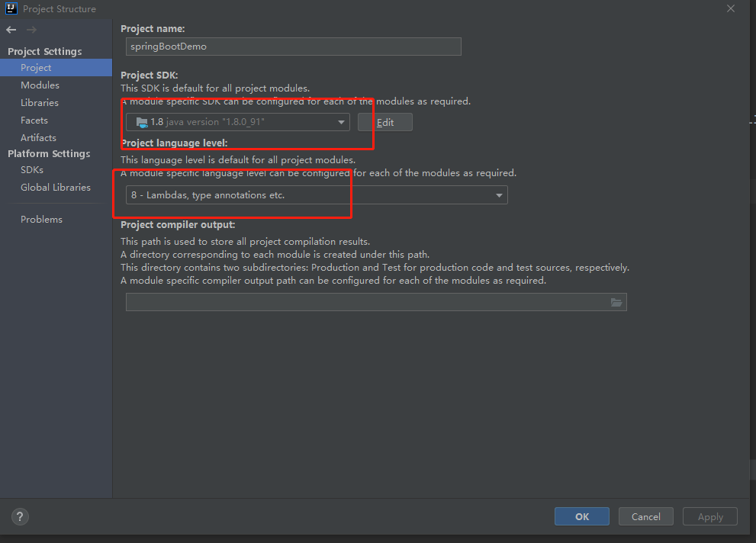
Task: Click the Cancel button
Action: pos(646,516)
